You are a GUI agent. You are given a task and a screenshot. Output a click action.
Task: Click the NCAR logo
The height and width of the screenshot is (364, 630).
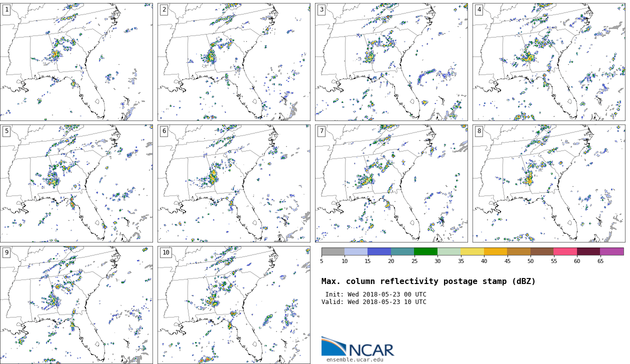coord(357,346)
